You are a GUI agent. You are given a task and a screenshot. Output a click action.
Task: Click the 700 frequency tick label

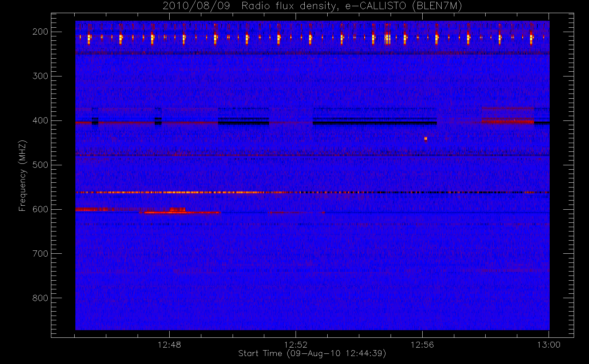coord(40,254)
